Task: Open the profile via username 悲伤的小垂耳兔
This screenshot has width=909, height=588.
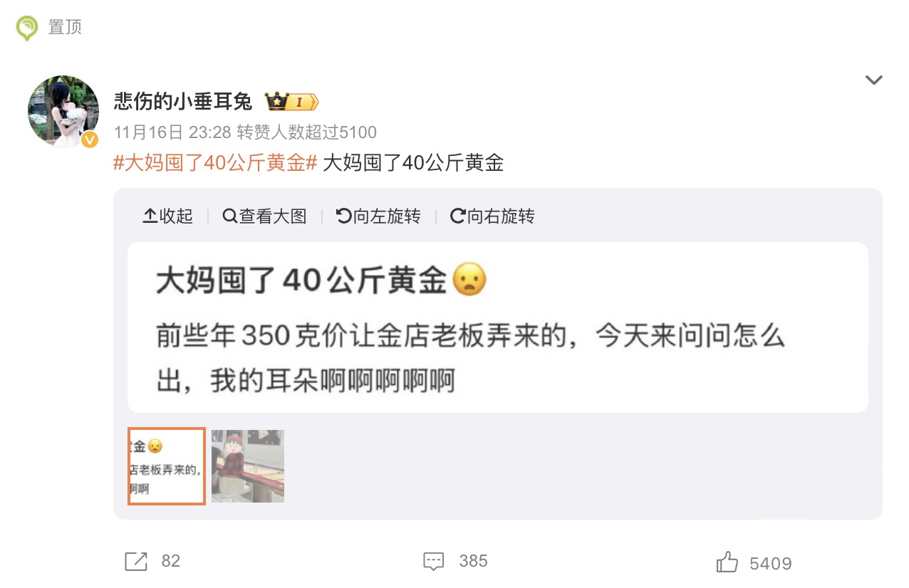Action: click(183, 102)
